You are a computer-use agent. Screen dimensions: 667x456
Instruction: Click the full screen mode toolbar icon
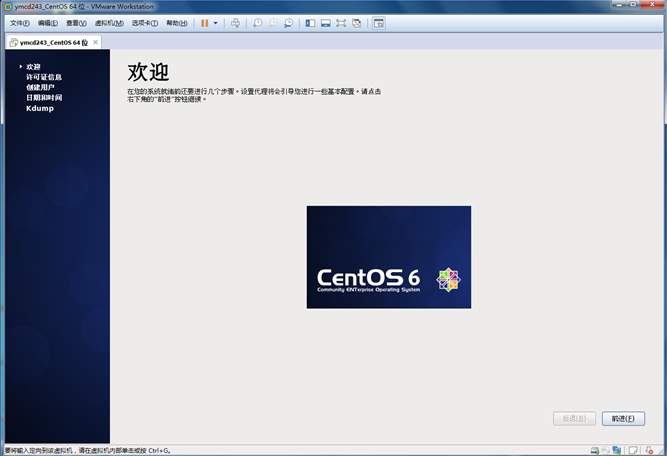tap(341, 23)
